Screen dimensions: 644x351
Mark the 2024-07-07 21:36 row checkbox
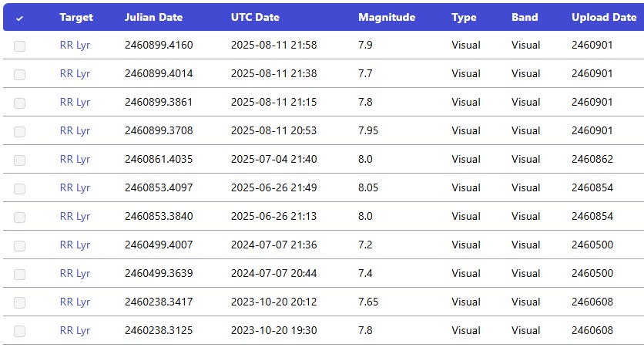click(19, 245)
